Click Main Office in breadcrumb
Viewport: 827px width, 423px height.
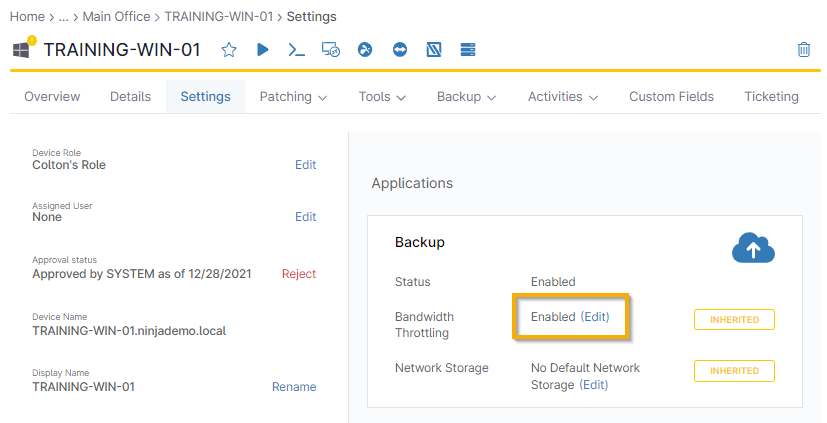pyautogui.click(x=117, y=17)
